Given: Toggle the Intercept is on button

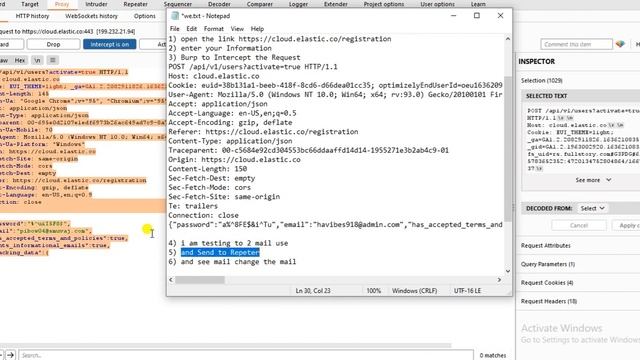Looking at the screenshot, I should click(x=109, y=44).
